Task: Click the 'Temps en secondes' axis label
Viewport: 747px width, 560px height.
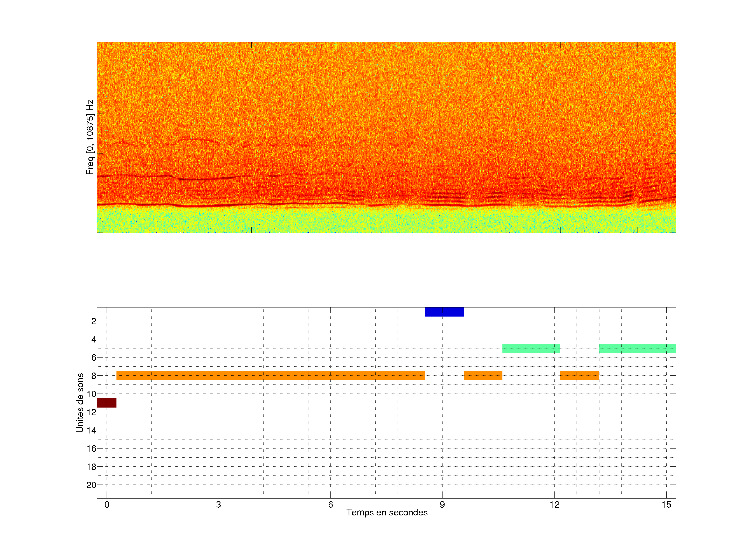Action: (x=387, y=512)
